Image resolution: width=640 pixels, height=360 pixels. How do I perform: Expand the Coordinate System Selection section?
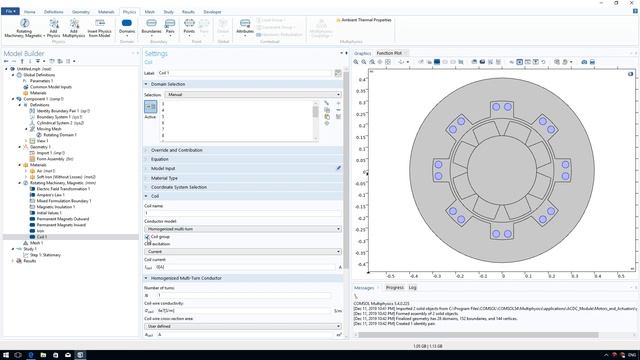(x=244, y=187)
